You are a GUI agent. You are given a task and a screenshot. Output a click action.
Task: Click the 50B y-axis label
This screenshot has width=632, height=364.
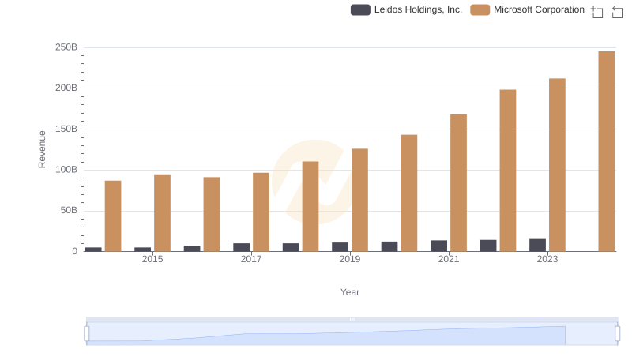coord(69,210)
